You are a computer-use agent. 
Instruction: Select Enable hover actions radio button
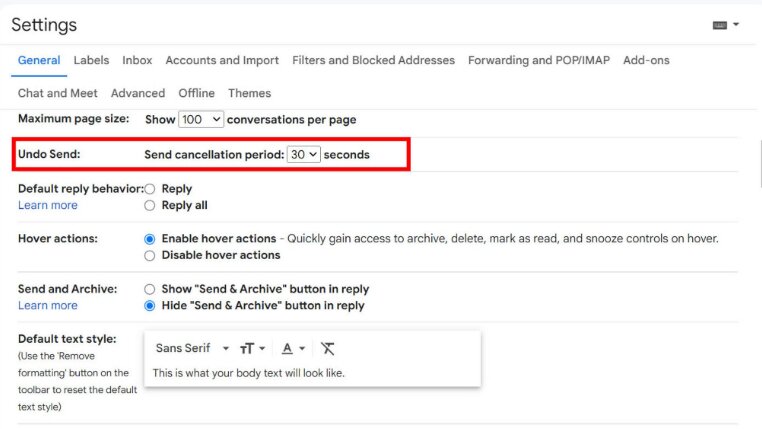pyautogui.click(x=150, y=239)
